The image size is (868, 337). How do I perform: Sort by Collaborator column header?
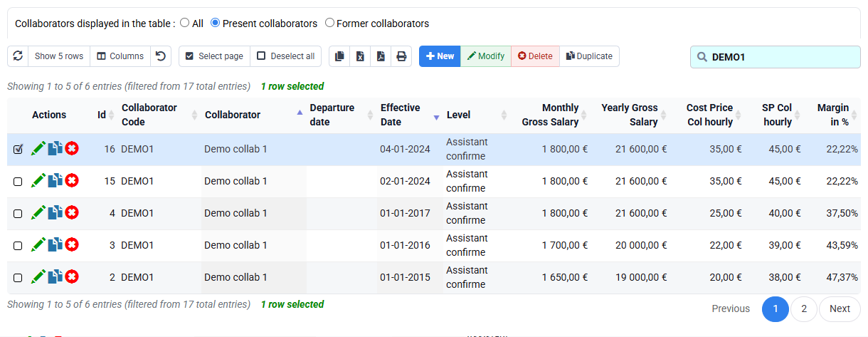coord(253,115)
